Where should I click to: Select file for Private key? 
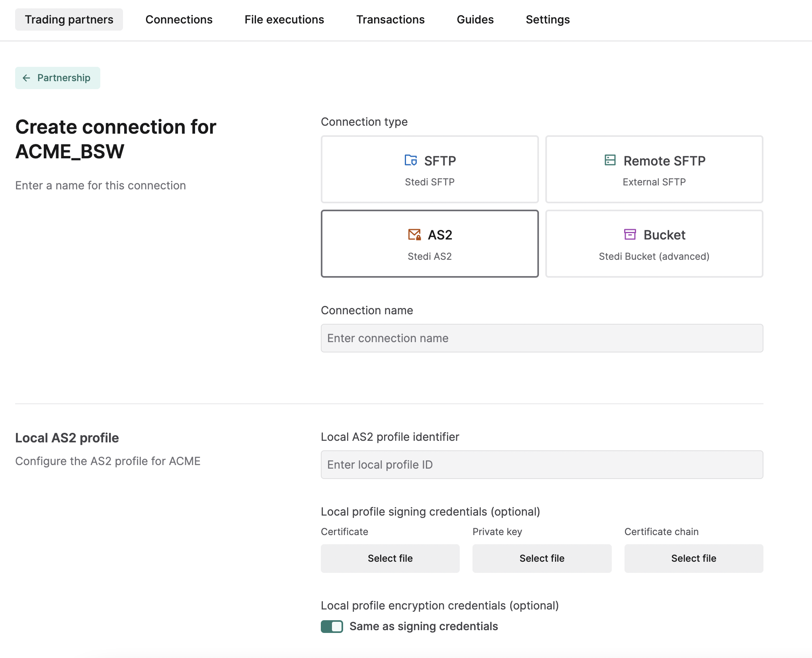(542, 559)
